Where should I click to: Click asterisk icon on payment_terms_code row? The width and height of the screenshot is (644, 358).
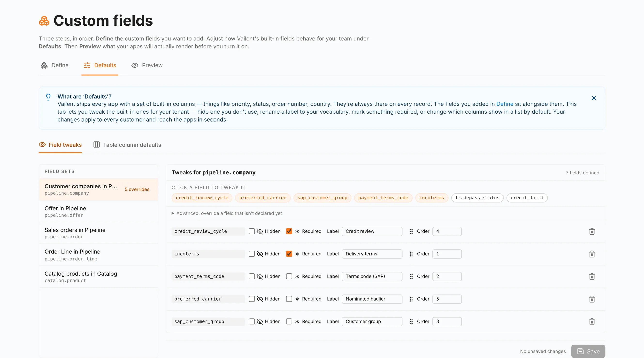pos(297,276)
